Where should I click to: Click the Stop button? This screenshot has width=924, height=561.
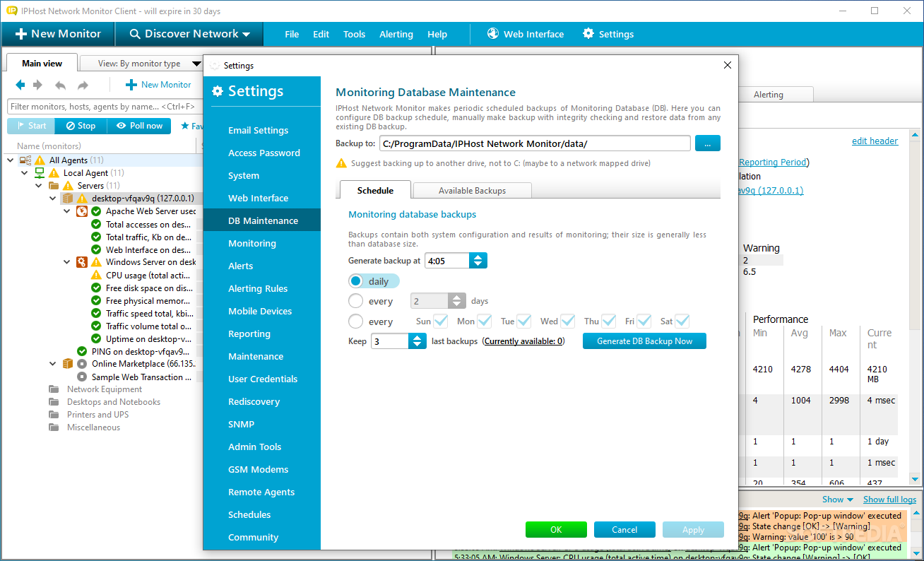(81, 126)
